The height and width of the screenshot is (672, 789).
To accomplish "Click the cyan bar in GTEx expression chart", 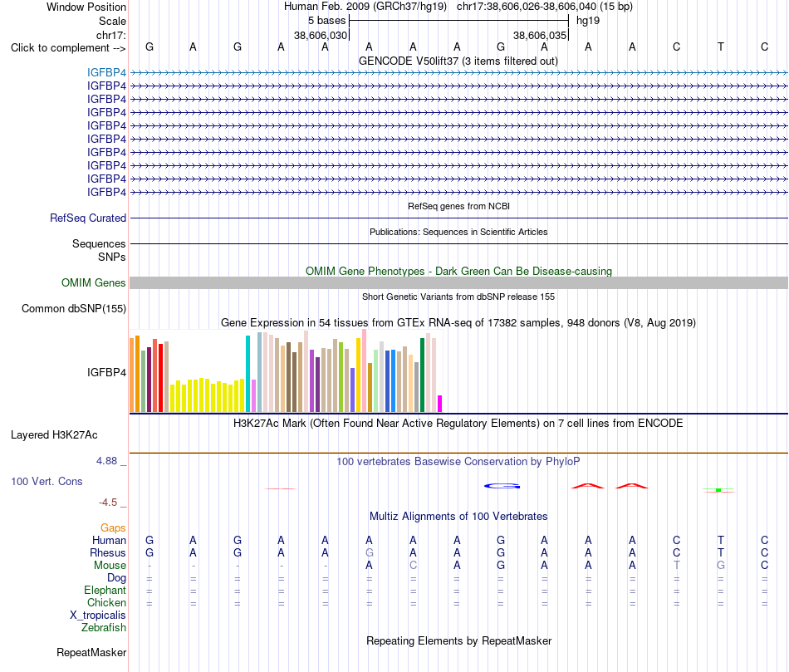I will coord(247,374).
